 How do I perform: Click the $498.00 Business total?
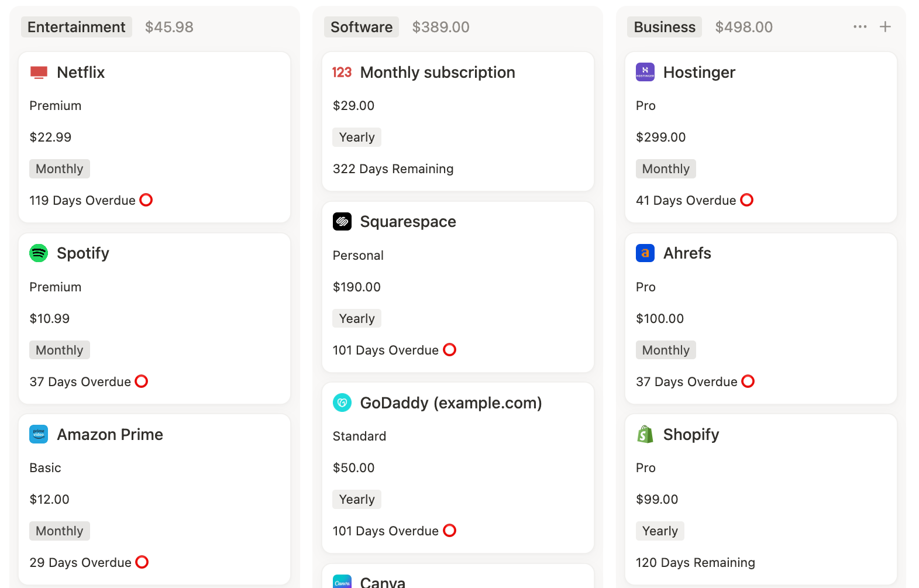pyautogui.click(x=744, y=27)
